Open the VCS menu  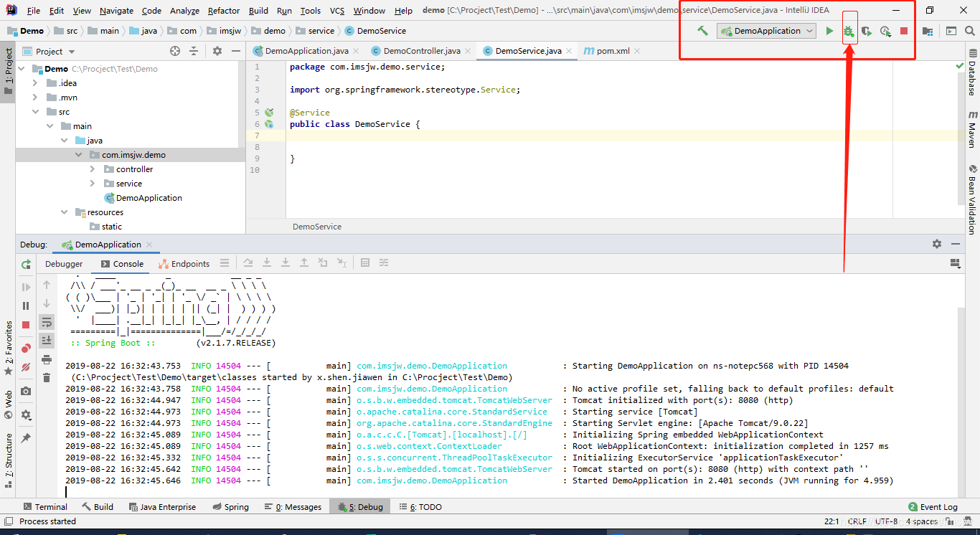click(337, 11)
